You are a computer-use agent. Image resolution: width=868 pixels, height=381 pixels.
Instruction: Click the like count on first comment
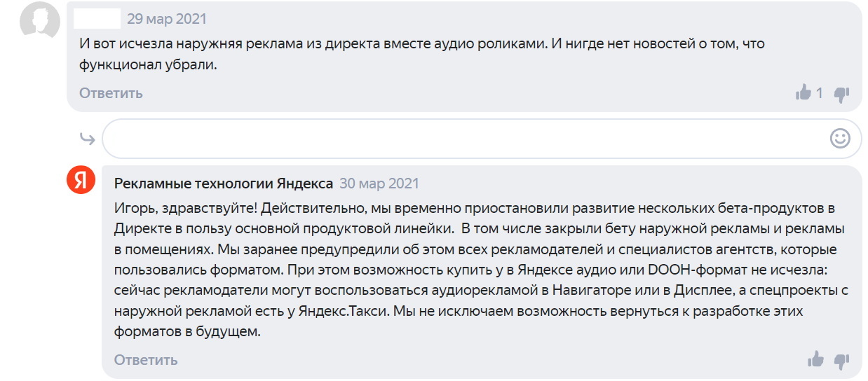[x=820, y=93]
